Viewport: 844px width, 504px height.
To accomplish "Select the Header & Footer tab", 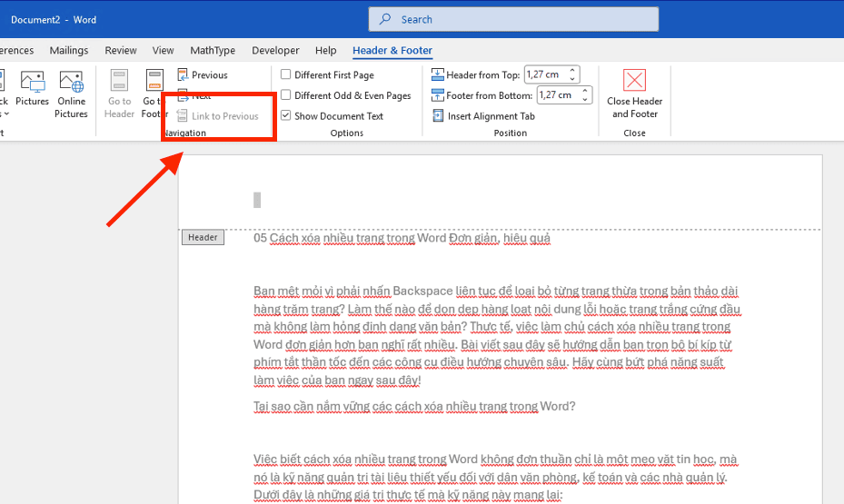I will tap(392, 50).
